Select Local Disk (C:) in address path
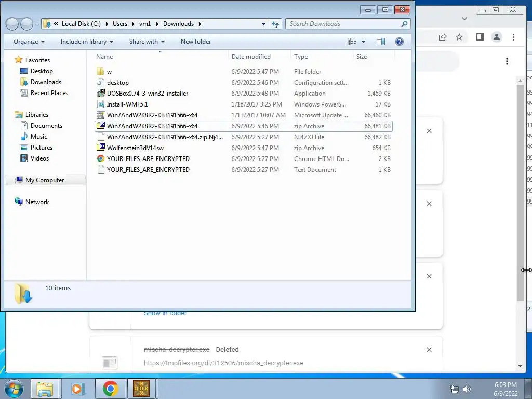The width and height of the screenshot is (532, 399). 81,24
